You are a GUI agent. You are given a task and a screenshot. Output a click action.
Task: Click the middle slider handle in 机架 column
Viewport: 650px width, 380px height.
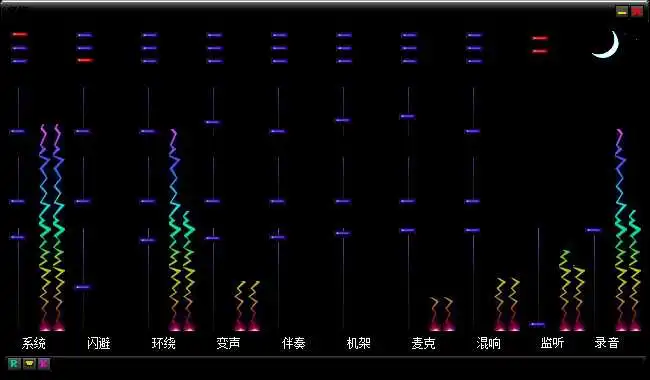click(343, 201)
